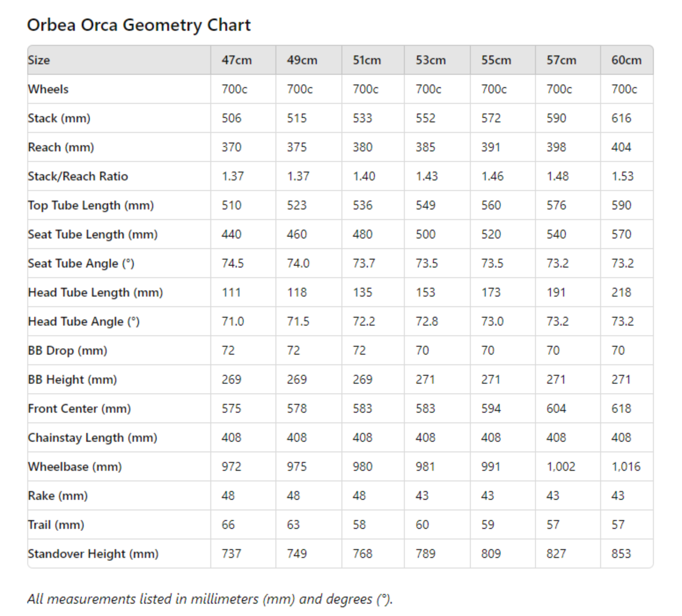Select the 60cm Stack value 616

(x=621, y=118)
